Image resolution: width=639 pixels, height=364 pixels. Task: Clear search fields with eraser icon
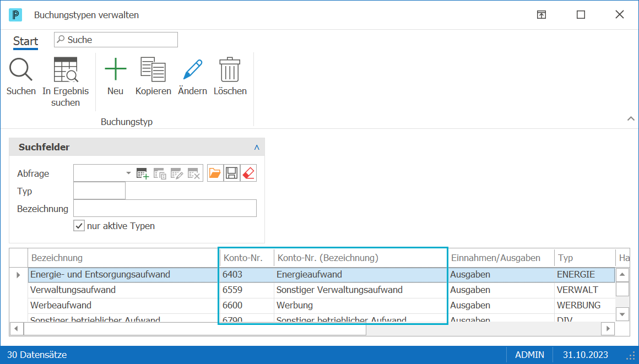point(248,173)
